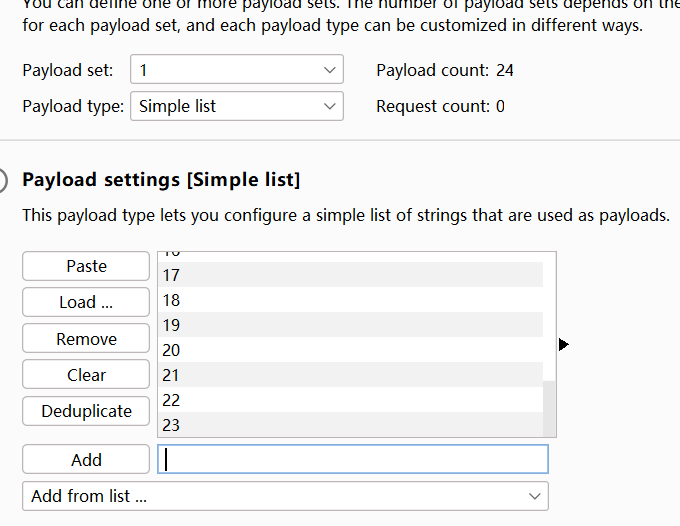Click the Deduplicate button
The width and height of the screenshot is (680, 526).
[86, 411]
